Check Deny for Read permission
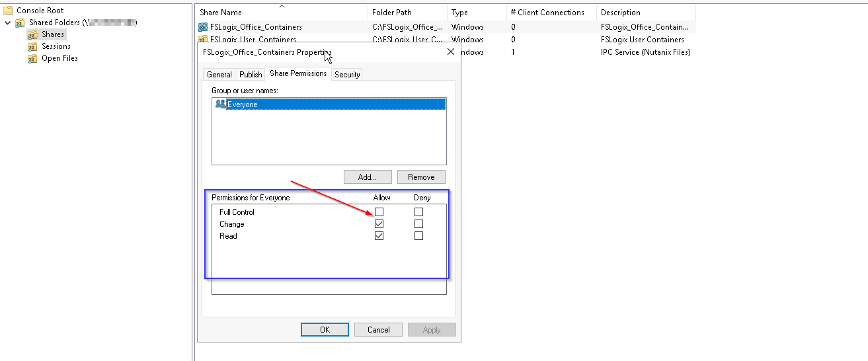The image size is (868, 361). [x=418, y=236]
